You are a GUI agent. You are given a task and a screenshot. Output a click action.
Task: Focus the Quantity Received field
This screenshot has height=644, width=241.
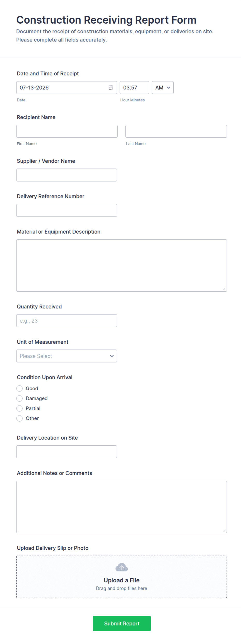[x=67, y=321]
